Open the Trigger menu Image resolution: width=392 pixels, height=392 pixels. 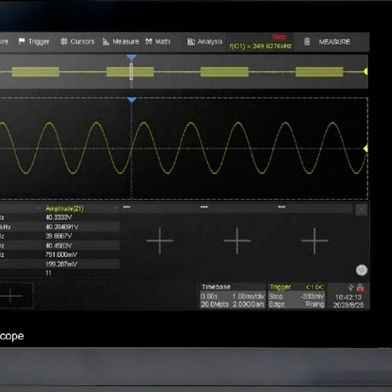[x=34, y=41]
